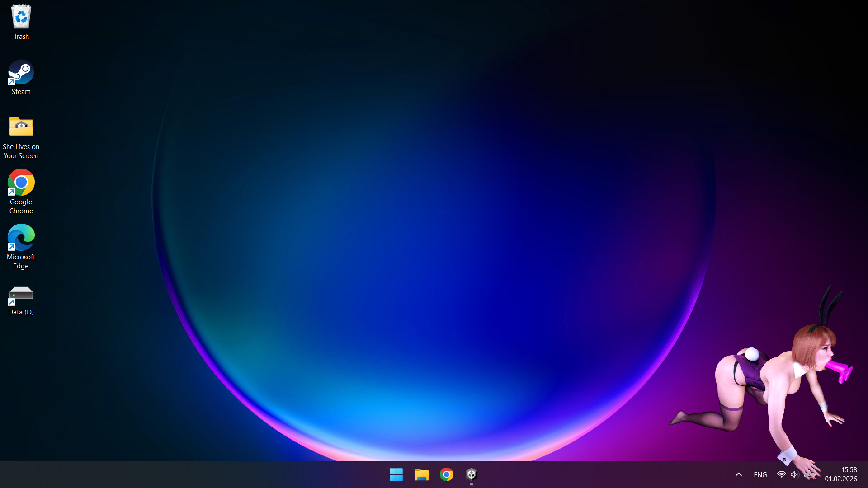868x488 pixels.
Task: Launch Steam from the desktop shortcut
Action: (21, 72)
